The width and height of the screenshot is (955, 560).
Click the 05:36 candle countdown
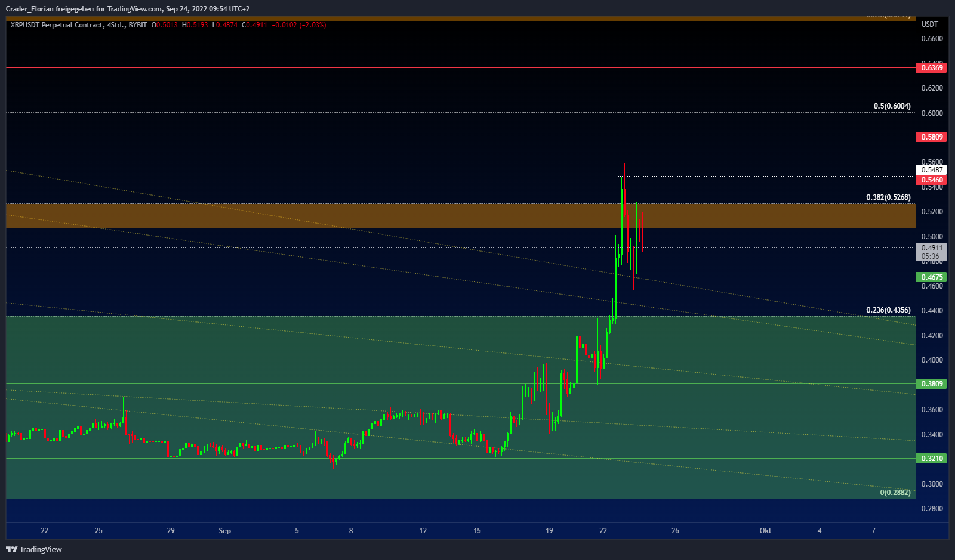931,256
